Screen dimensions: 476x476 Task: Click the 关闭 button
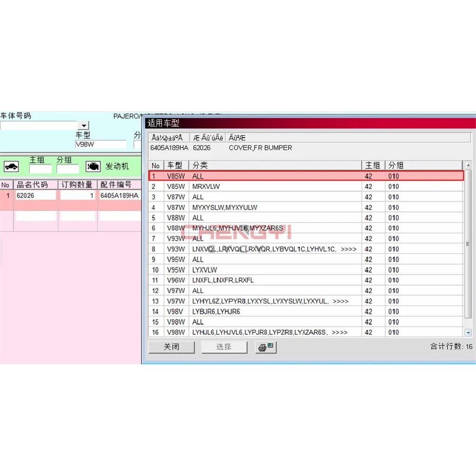point(171,347)
